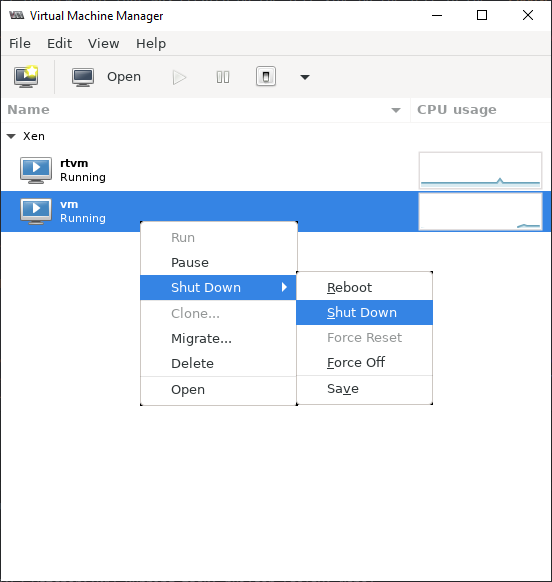
Task: Choose Migrate... from the context menu
Action: 219,339
